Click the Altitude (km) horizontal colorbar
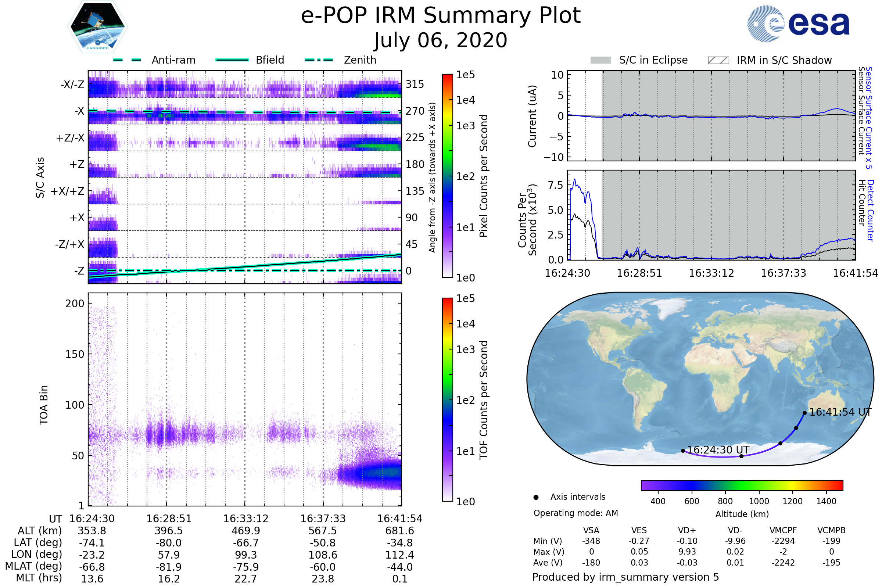 coord(742,485)
